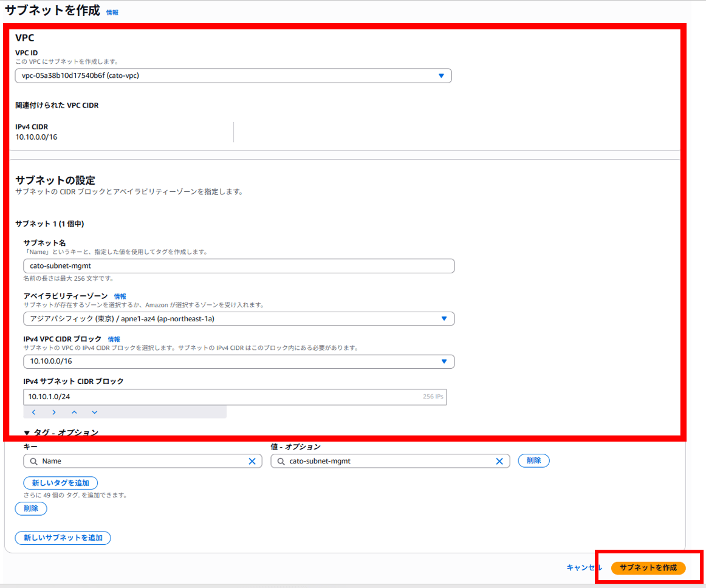Clear the cato-subnet-mgmt tag value field
Viewport: 706px width, 588px height.
click(499, 460)
